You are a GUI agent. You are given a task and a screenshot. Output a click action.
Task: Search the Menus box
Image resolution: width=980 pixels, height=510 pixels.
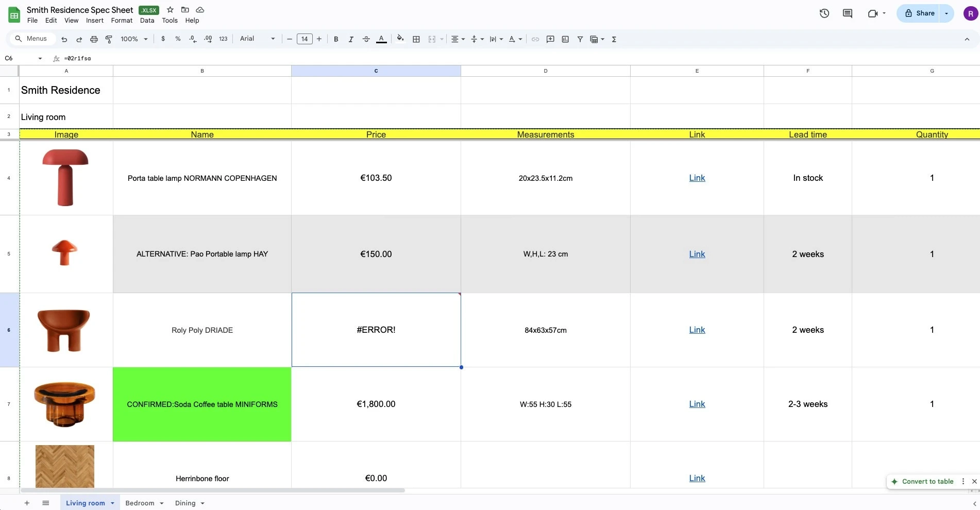32,39
